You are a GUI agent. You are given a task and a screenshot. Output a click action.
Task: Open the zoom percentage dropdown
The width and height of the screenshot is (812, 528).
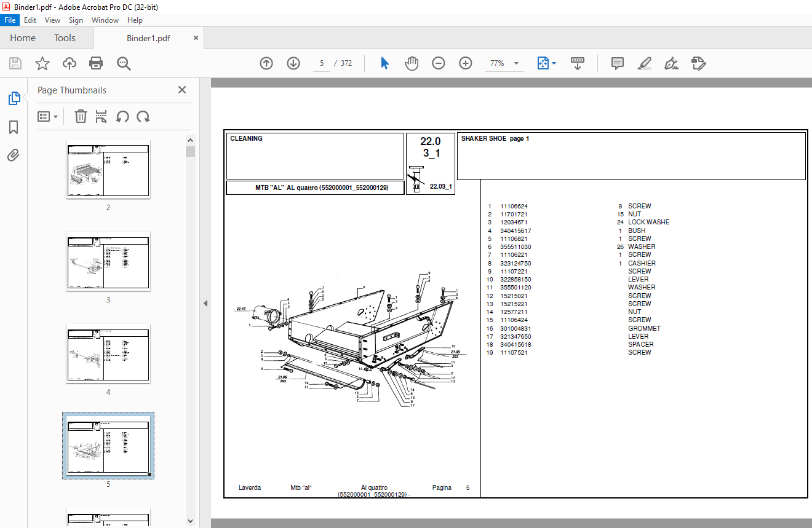pos(516,63)
